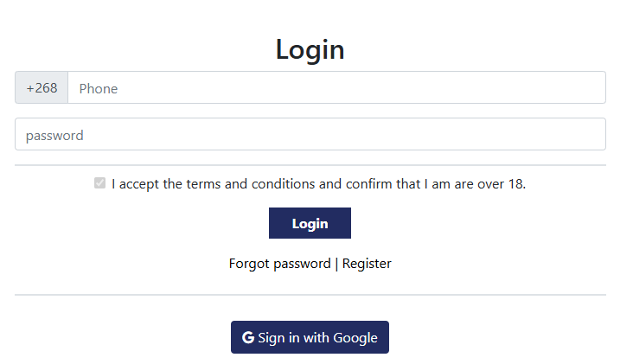Screen dimensions: 633x364
Task: Click divider line above Google sign-in
Action: [x=310, y=295]
